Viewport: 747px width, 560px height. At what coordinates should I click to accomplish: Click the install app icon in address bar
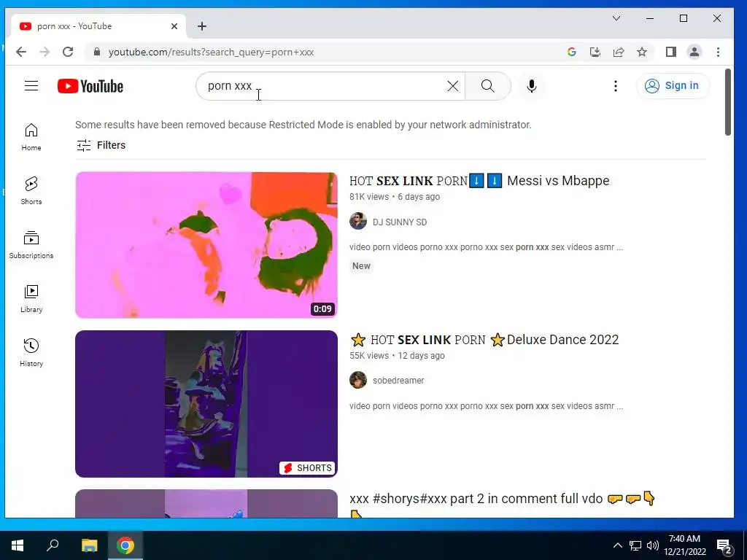(x=595, y=52)
